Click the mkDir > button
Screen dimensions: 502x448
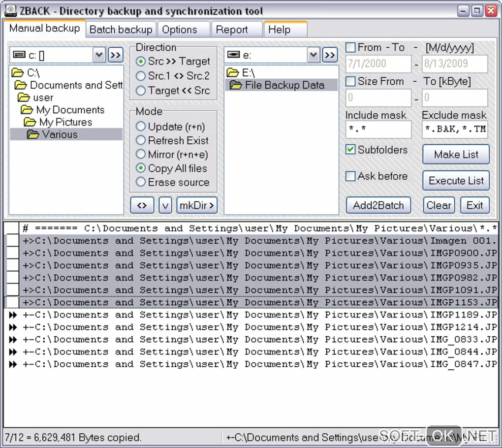(197, 205)
